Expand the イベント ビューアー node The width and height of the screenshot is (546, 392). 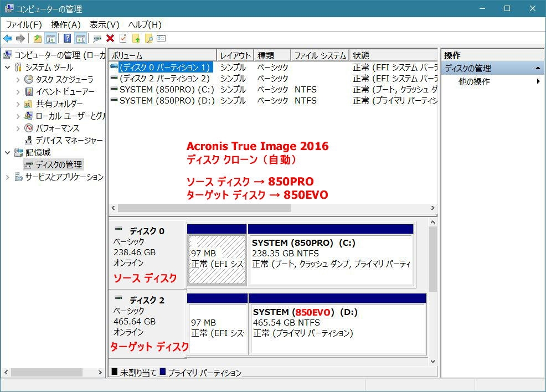(x=18, y=92)
